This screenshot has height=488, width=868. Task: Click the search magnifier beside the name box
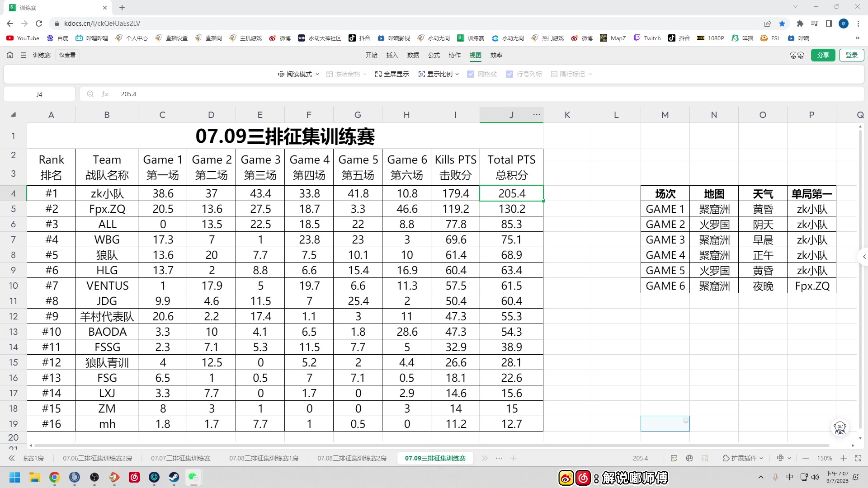pos(90,94)
